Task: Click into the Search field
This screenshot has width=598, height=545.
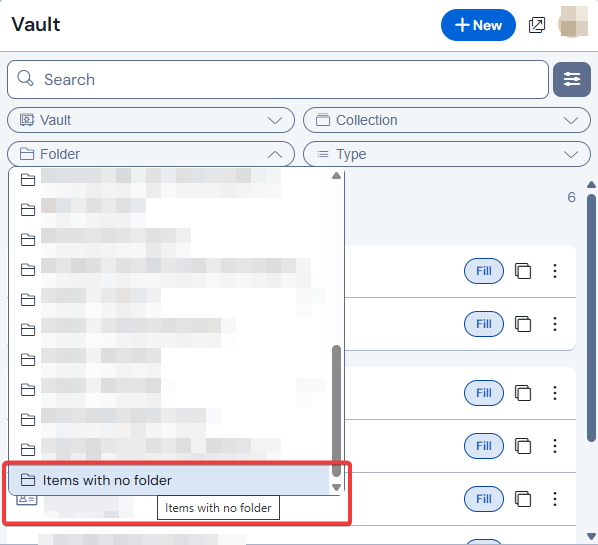Action: pyautogui.click(x=278, y=79)
